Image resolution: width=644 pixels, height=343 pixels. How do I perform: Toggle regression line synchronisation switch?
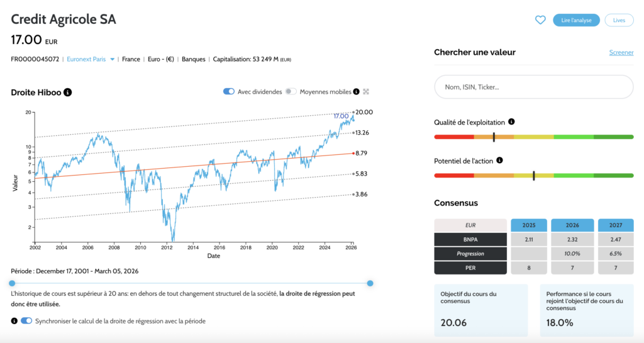tap(26, 321)
